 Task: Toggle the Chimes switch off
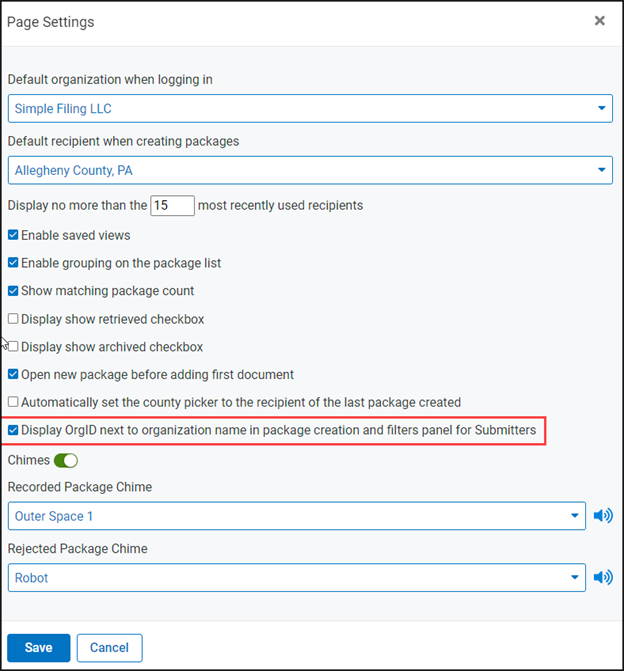point(68,460)
